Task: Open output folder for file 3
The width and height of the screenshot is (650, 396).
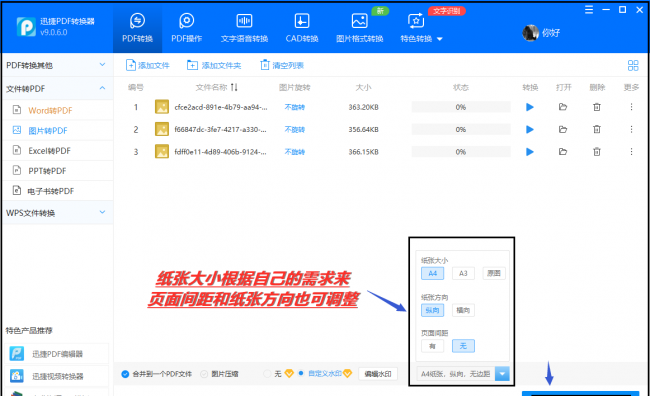Action: pos(563,152)
